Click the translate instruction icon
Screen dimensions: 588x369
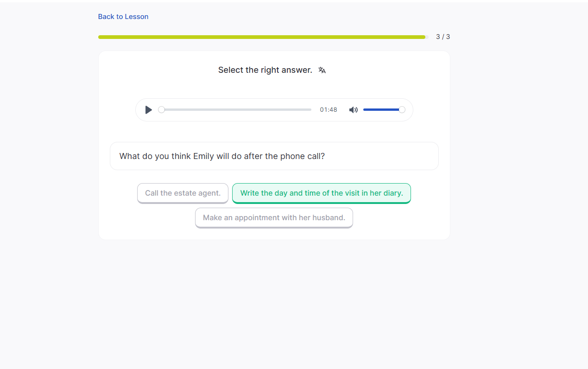tap(322, 70)
